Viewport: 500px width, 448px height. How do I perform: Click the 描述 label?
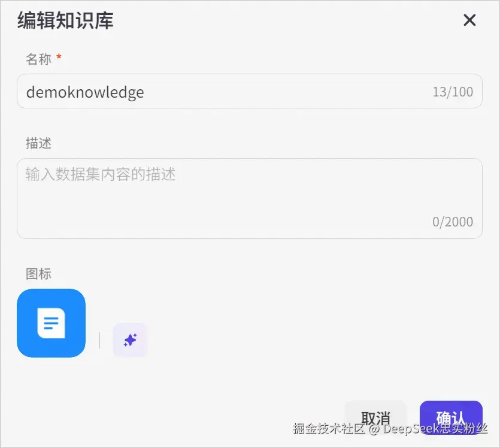pyautogui.click(x=38, y=143)
